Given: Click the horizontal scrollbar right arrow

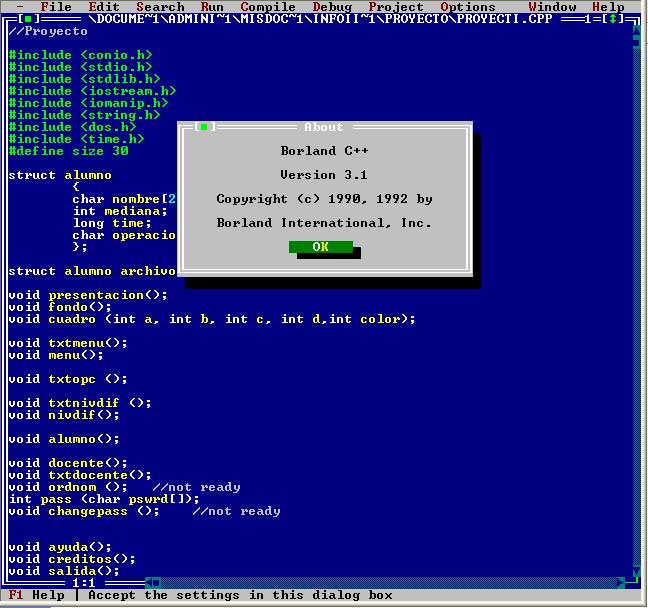Looking at the screenshot, I should [x=621, y=583].
